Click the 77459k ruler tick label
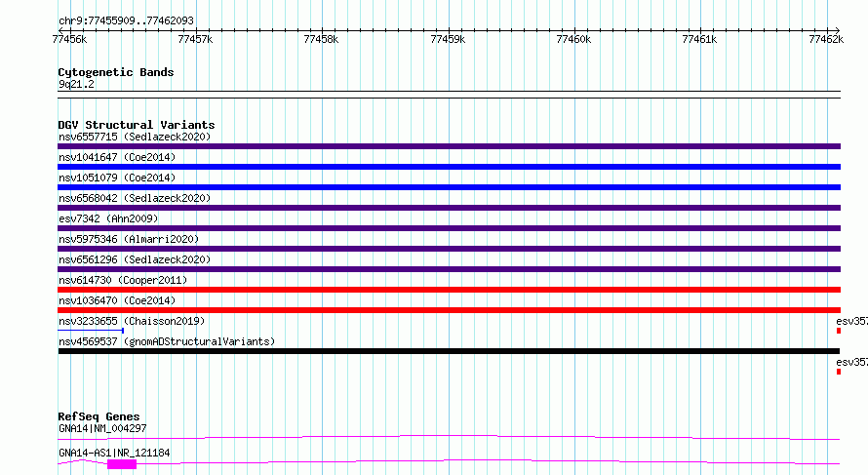Viewport: 868px width, 475px height. [x=448, y=39]
